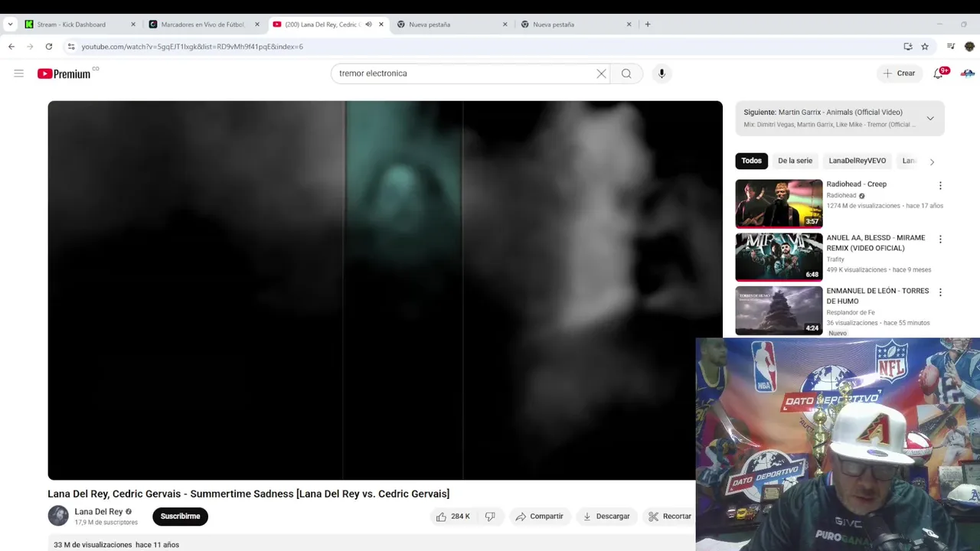The image size is (980, 551).
Task: Open Lana Del Rey channel avatar
Action: 58,516
